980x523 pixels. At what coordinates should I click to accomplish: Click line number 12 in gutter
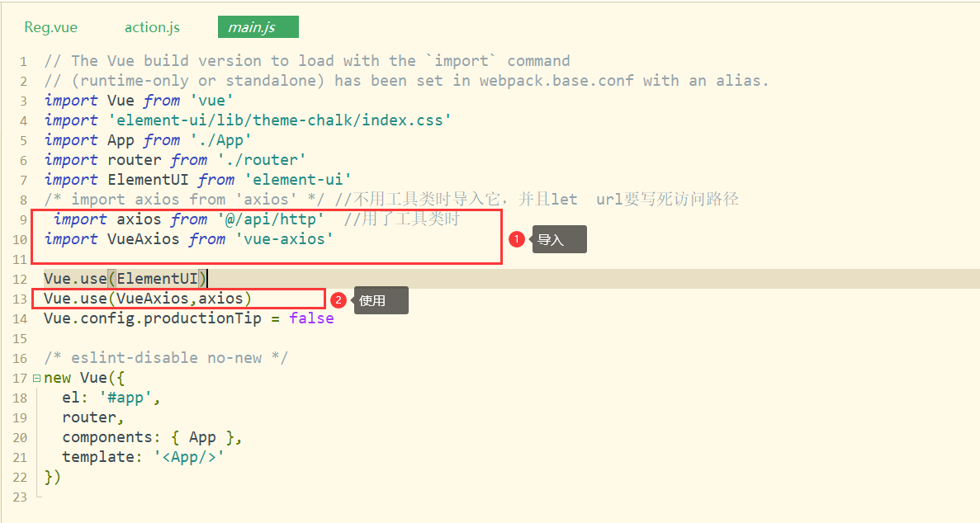20,280
